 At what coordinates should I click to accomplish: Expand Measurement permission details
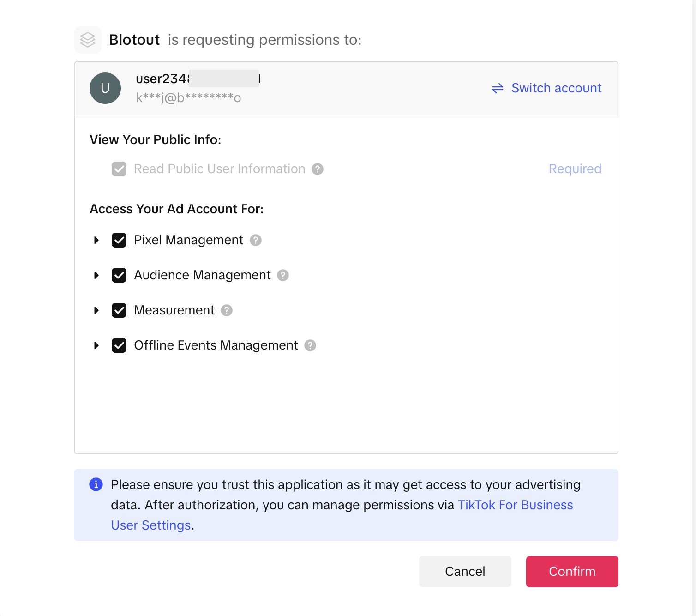(96, 310)
